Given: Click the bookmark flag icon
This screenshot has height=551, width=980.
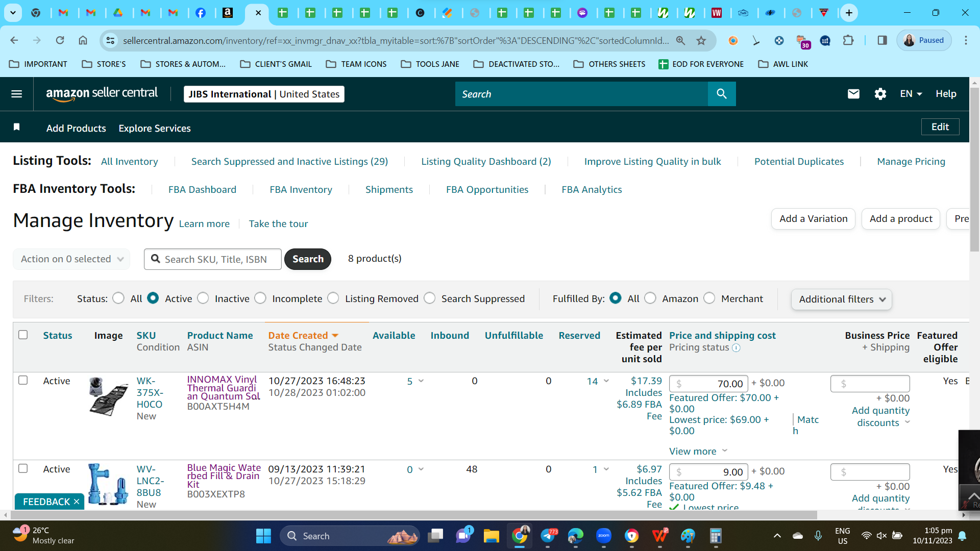Looking at the screenshot, I should (x=17, y=127).
